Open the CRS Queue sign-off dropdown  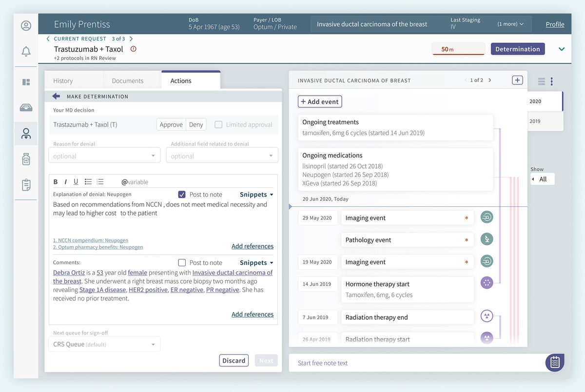coord(104,344)
